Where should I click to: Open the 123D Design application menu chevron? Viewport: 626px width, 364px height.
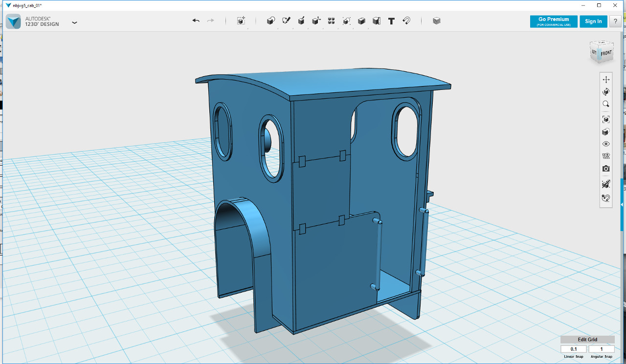tap(74, 22)
